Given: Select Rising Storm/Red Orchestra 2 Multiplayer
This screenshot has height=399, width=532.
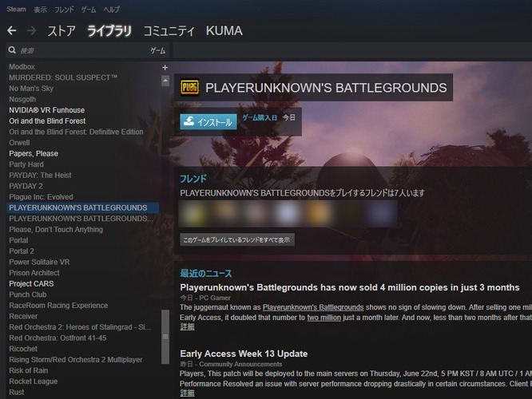Looking at the screenshot, I should [x=76, y=360].
